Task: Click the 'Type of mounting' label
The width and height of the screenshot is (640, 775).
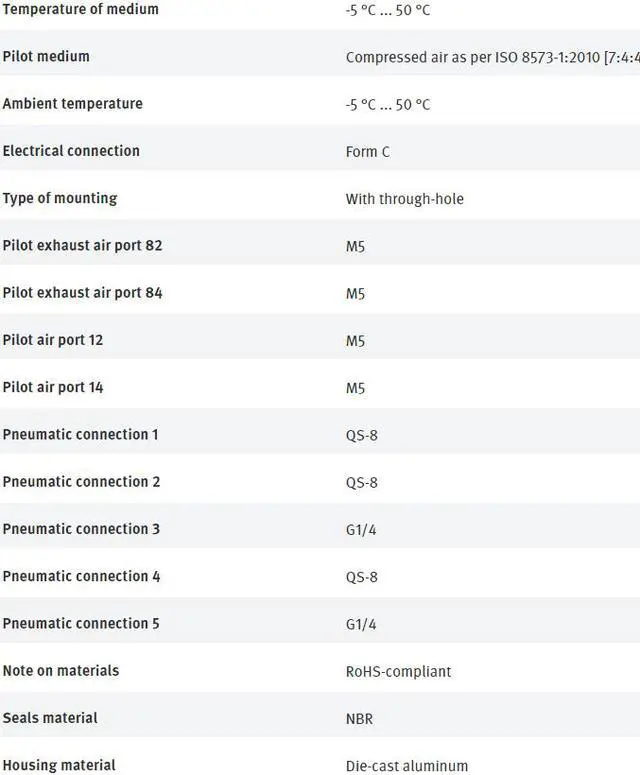Action: tap(60, 198)
